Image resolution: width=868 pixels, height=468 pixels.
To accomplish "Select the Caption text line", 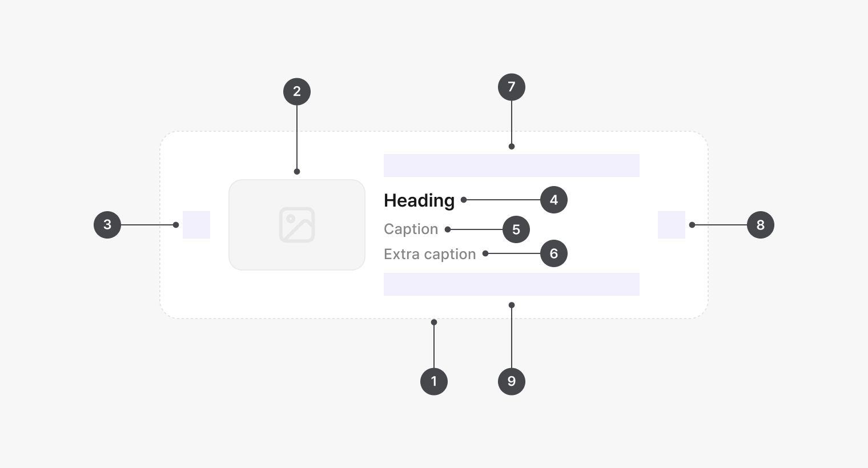I will click(x=411, y=229).
